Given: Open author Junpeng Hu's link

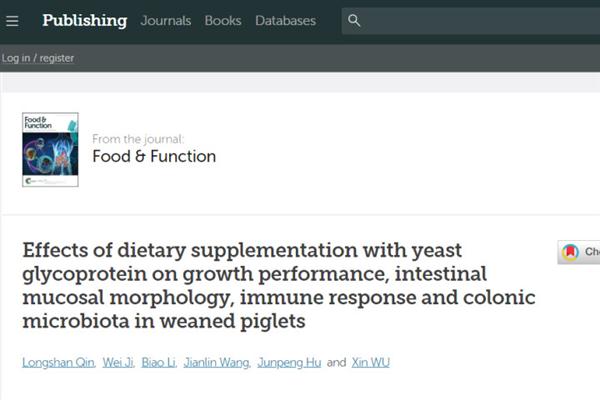Looking at the screenshot, I should 289,362.
